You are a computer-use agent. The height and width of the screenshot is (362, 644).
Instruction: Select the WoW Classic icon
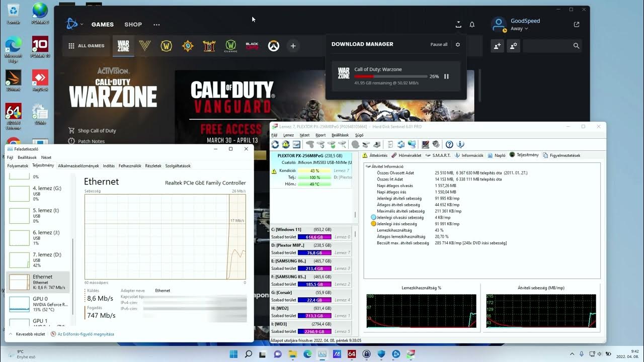pos(230,46)
